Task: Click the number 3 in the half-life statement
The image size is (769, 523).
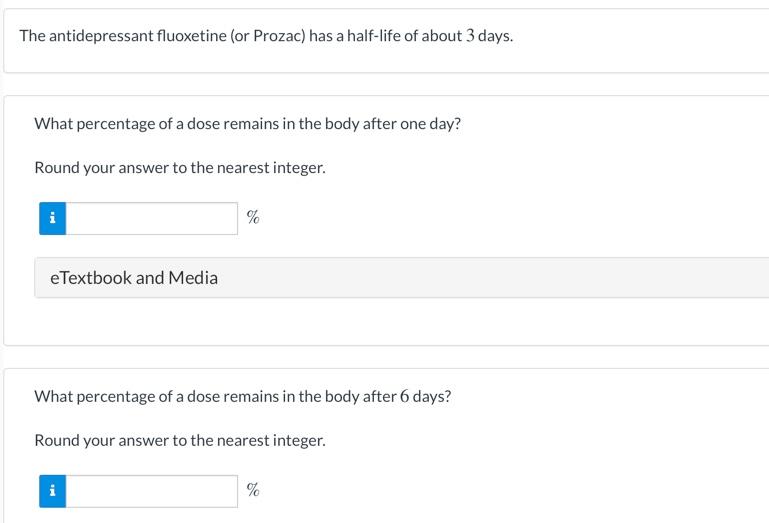Action: (470, 36)
